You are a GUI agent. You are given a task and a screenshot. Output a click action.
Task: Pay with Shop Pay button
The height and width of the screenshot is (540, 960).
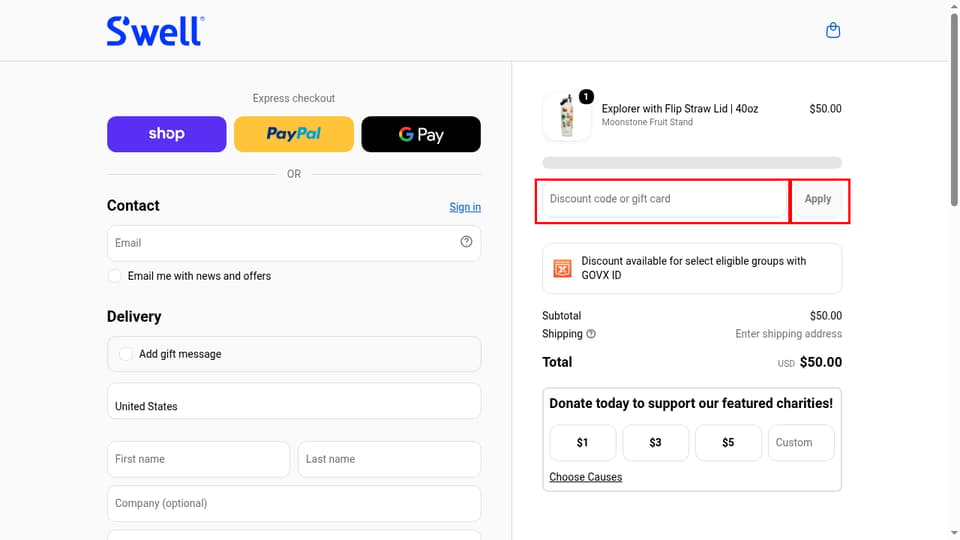[167, 134]
